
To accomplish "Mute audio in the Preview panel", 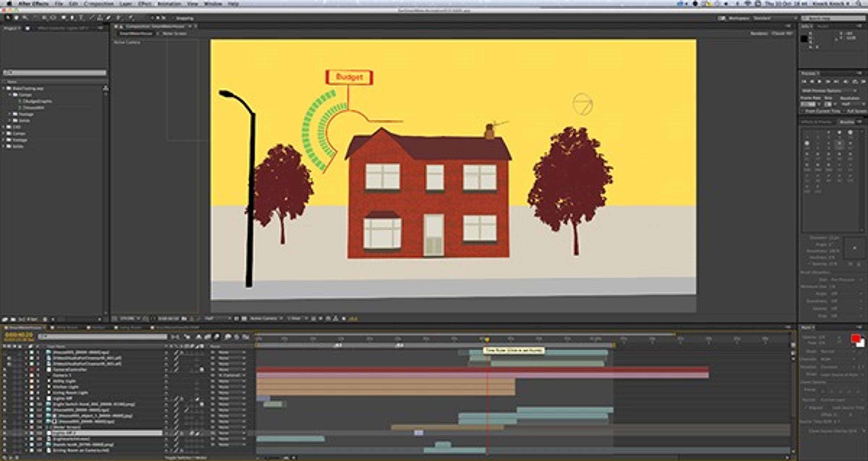I will click(845, 82).
